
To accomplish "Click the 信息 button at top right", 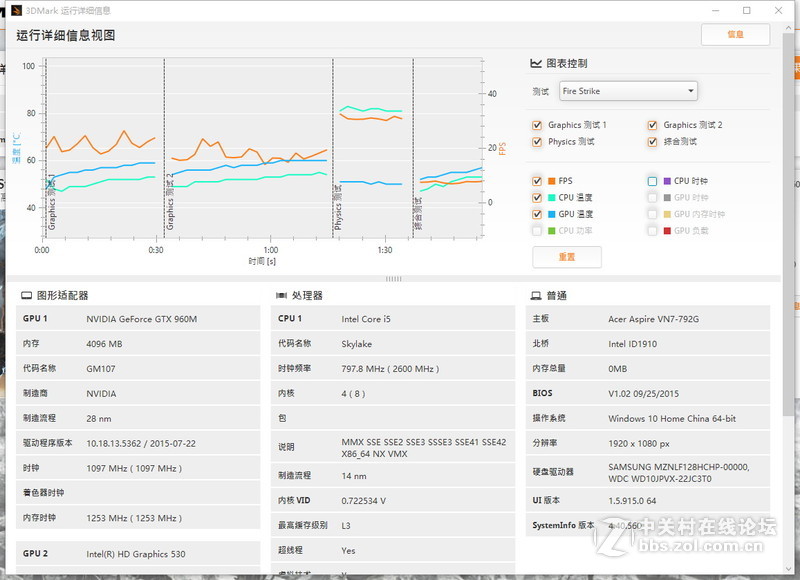I will pos(735,34).
